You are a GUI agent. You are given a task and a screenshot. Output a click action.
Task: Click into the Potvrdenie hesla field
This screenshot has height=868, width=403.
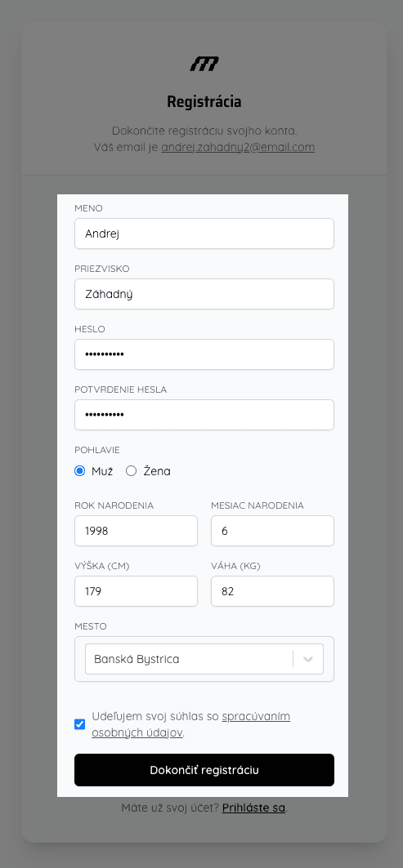pyautogui.click(x=204, y=415)
